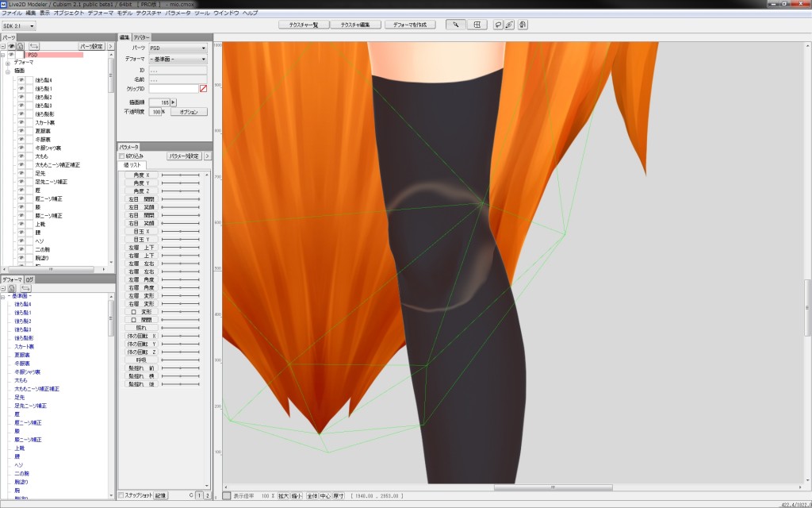Screen dimensions: 812x508
Task: Select the lasso selection tool
Action: pyautogui.click(x=498, y=25)
